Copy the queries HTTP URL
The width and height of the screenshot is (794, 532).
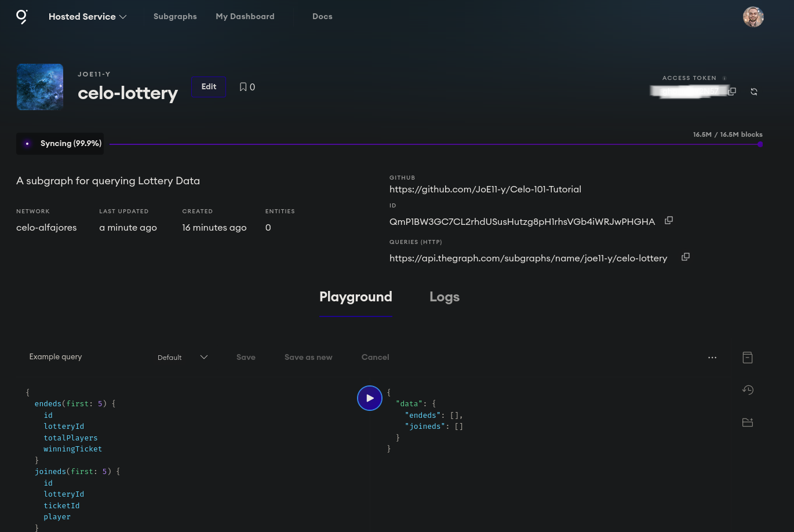(685, 257)
